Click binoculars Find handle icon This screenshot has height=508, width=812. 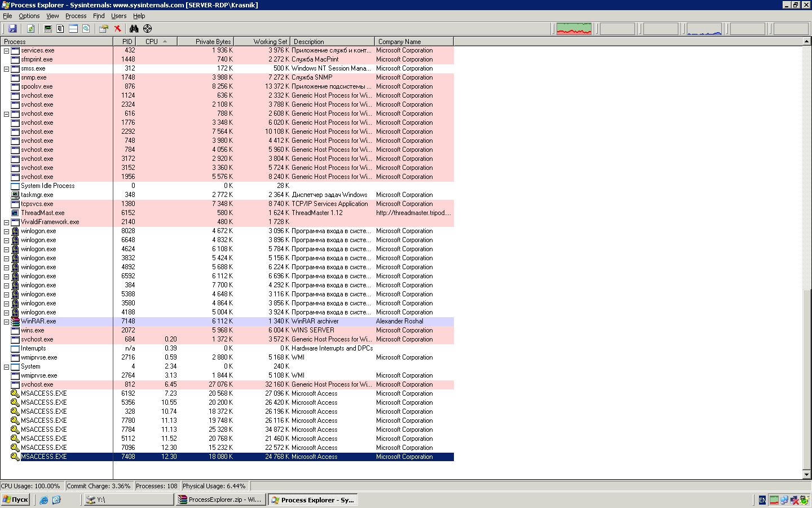(134, 29)
